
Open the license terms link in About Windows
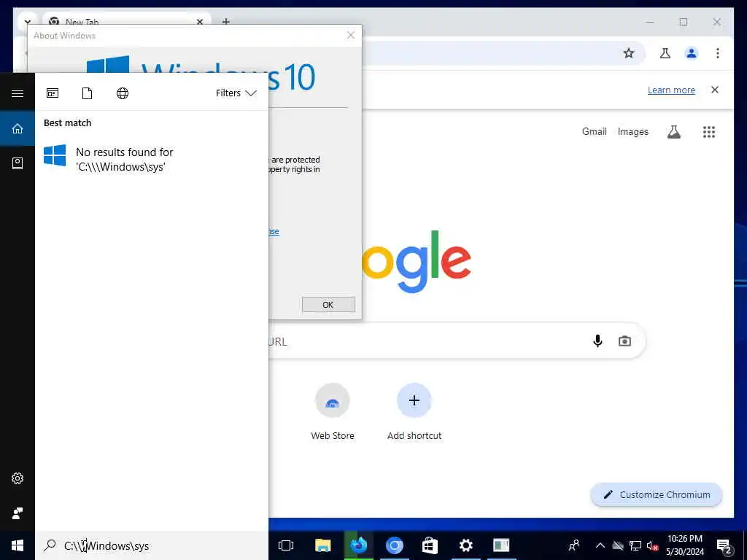274,231
